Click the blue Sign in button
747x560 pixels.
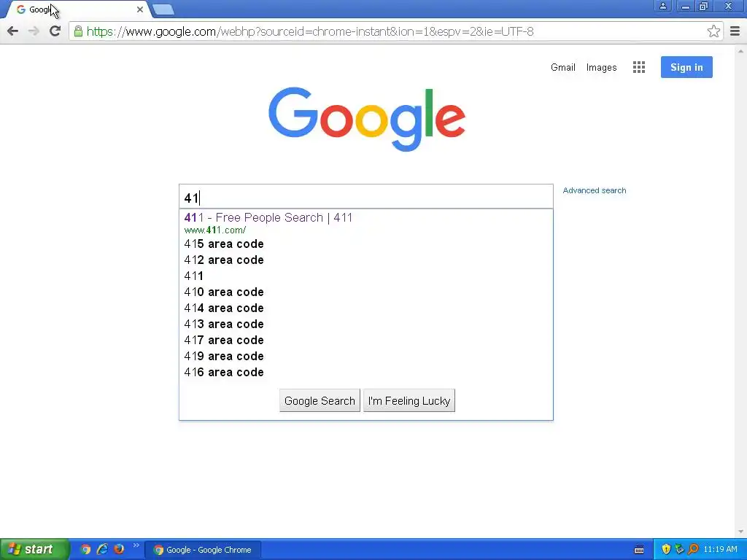click(686, 67)
